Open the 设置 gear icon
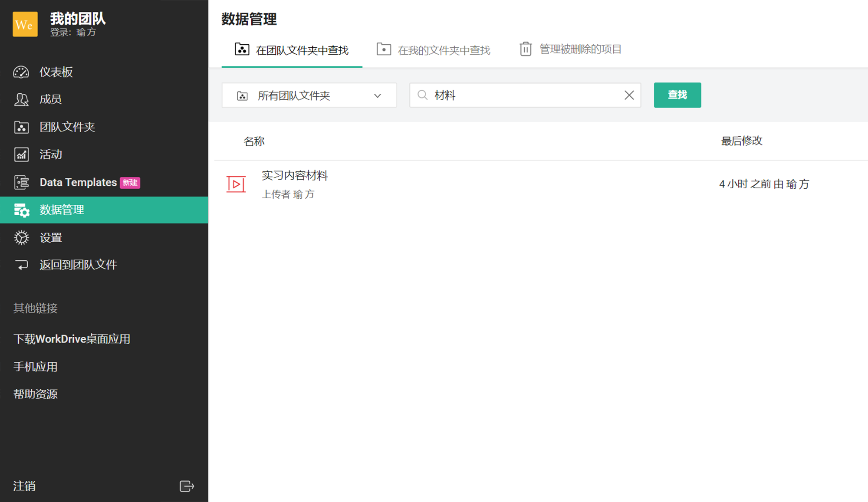868x502 pixels. coord(21,238)
